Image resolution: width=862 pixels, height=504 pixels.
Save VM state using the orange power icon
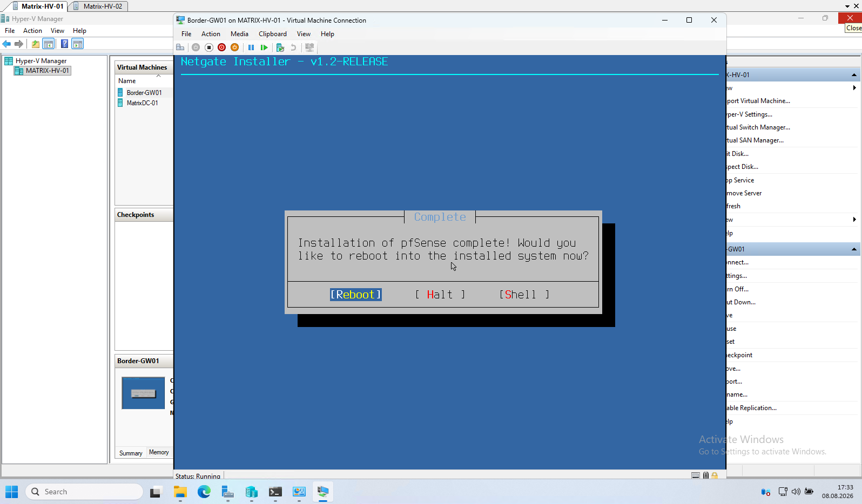coord(234,47)
